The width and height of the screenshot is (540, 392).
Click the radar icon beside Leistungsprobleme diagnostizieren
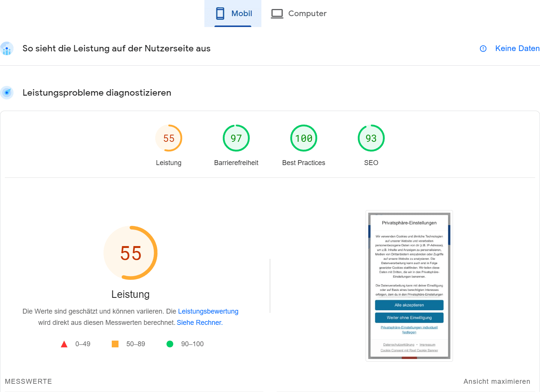pyautogui.click(x=7, y=93)
